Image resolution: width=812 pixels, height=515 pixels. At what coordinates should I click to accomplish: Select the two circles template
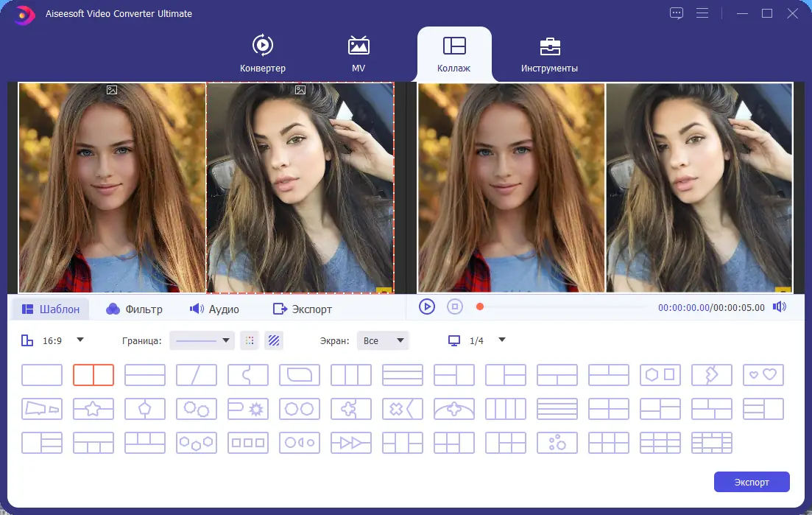tap(300, 409)
